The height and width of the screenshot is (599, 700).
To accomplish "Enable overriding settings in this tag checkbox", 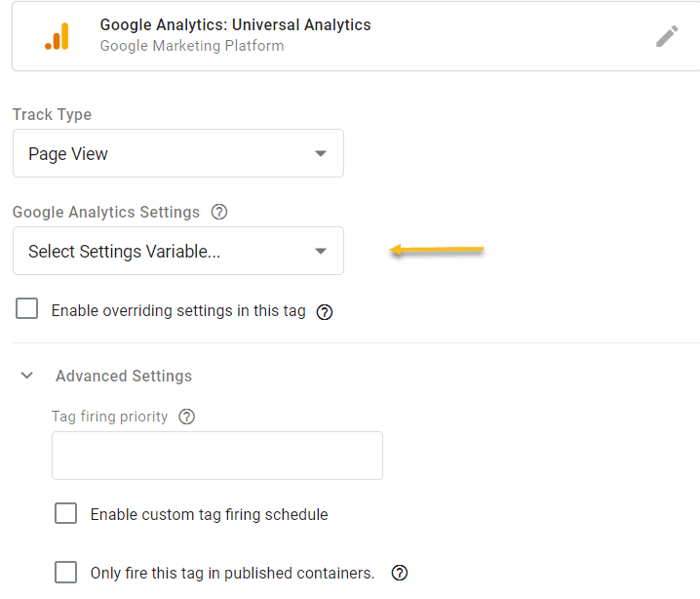I will pos(26,308).
